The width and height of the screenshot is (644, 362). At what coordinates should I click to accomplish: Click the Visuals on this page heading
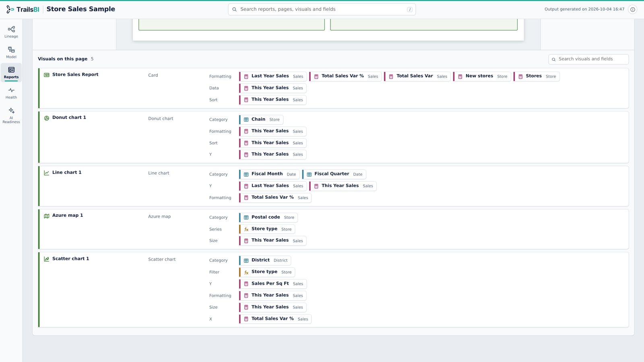point(62,59)
